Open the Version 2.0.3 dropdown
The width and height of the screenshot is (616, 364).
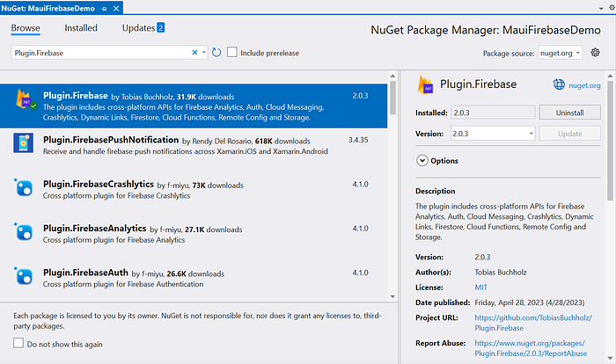[493, 134]
